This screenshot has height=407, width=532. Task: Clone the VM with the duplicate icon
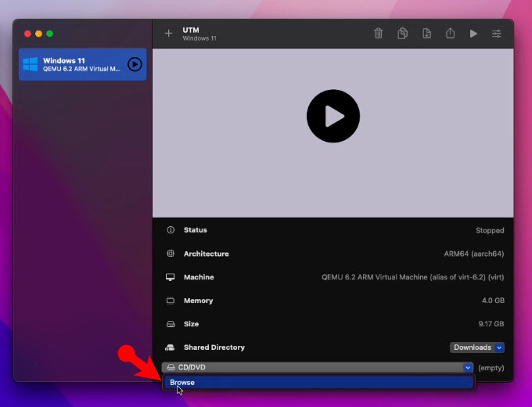(x=402, y=34)
